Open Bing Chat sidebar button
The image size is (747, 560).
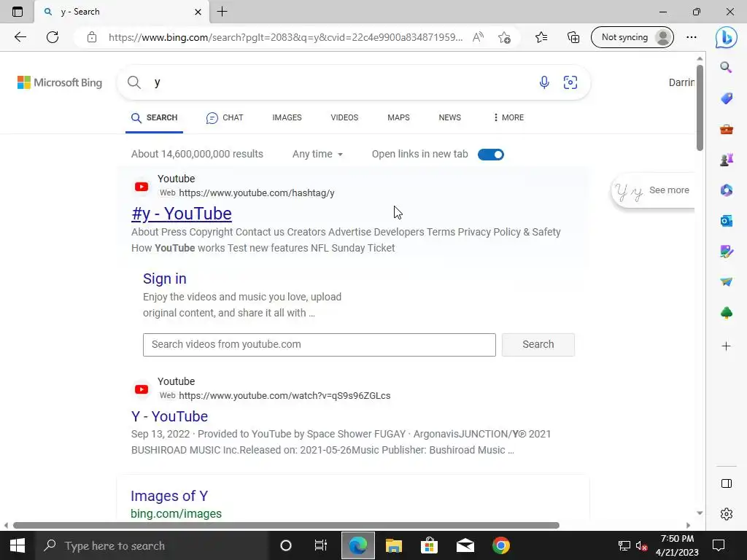726,37
